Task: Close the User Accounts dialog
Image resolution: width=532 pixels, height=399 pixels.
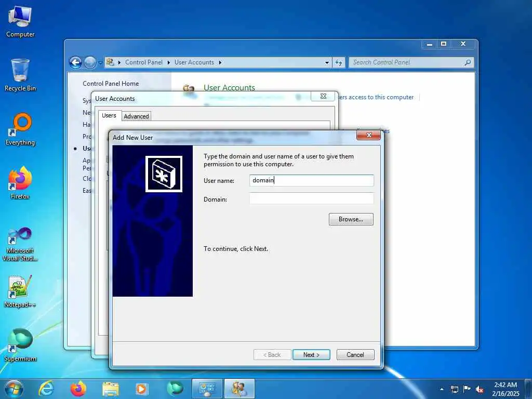Action: [323, 96]
